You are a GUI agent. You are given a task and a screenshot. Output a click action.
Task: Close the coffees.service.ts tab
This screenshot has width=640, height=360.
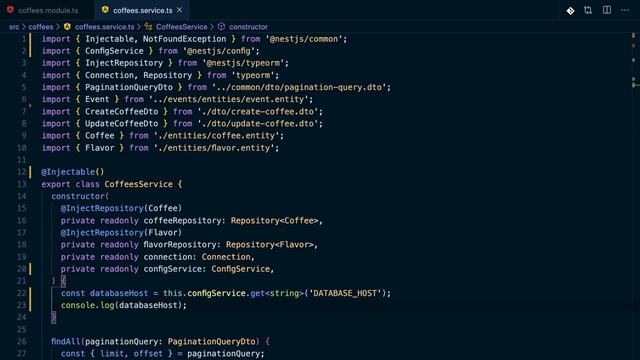pos(180,10)
